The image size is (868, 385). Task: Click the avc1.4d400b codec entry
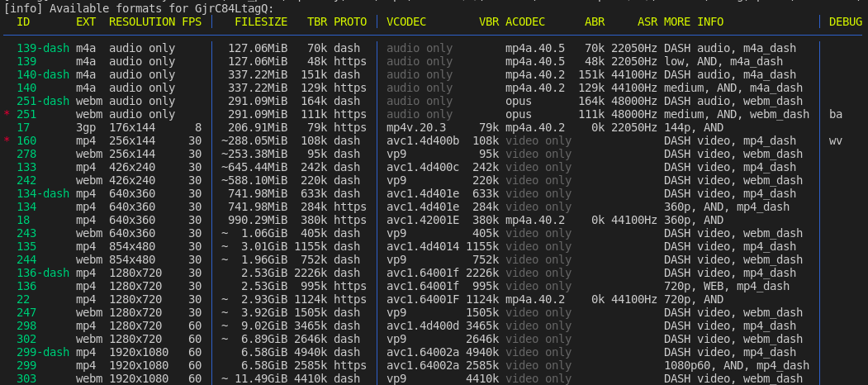(423, 140)
